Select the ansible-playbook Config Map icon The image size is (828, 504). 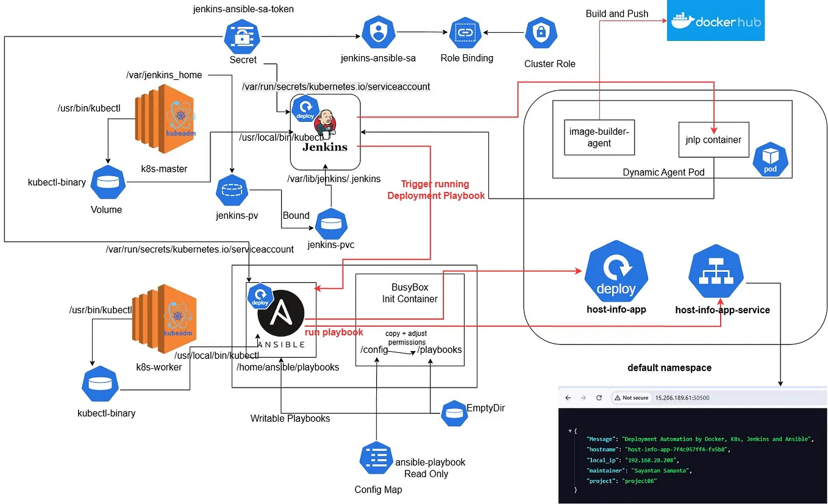pyautogui.click(x=376, y=459)
